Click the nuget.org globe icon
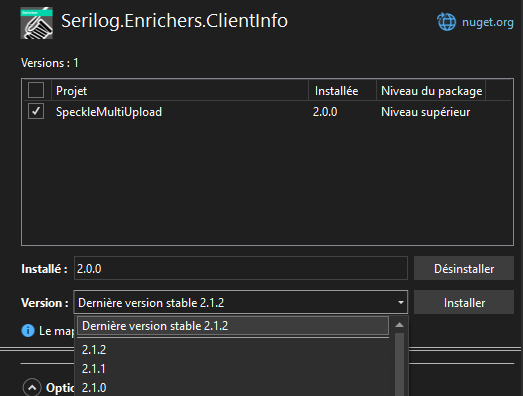The height and width of the screenshot is (396, 523). tap(446, 22)
